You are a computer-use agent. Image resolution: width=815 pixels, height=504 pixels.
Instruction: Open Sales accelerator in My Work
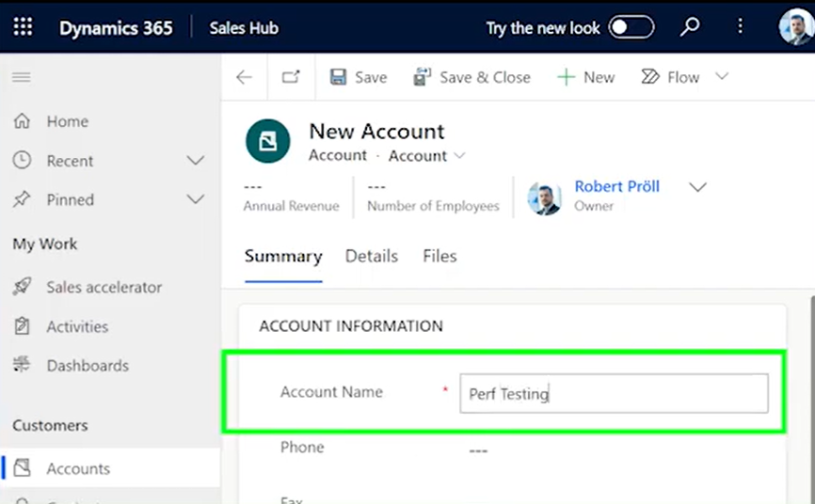pyautogui.click(x=104, y=287)
